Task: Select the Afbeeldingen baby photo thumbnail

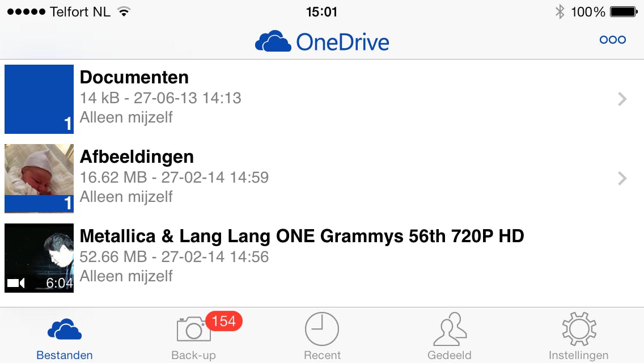Action: [39, 170]
